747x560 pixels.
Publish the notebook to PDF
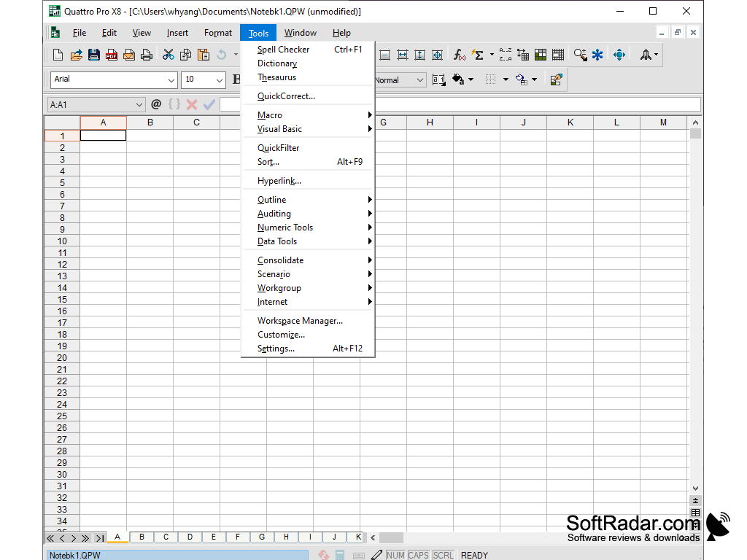(111, 54)
